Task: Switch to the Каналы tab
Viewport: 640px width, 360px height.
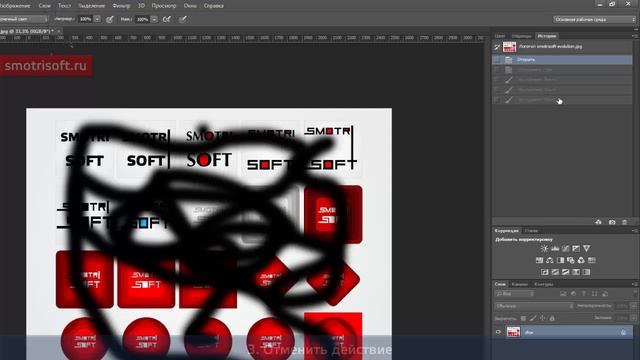Action: tap(520, 284)
